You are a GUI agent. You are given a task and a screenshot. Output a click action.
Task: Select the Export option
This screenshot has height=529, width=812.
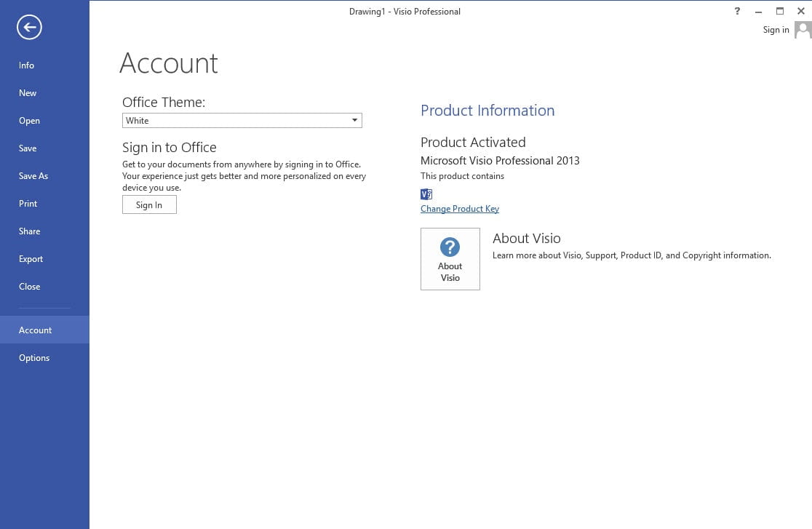coord(31,259)
